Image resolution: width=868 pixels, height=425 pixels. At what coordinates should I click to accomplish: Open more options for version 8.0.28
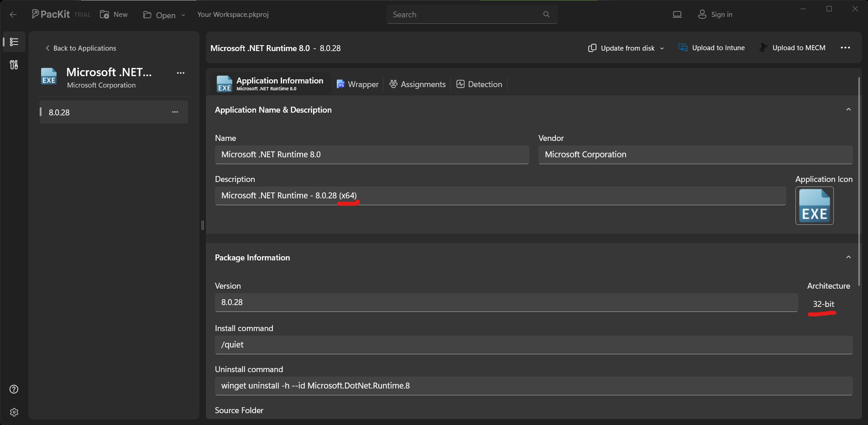coord(175,112)
